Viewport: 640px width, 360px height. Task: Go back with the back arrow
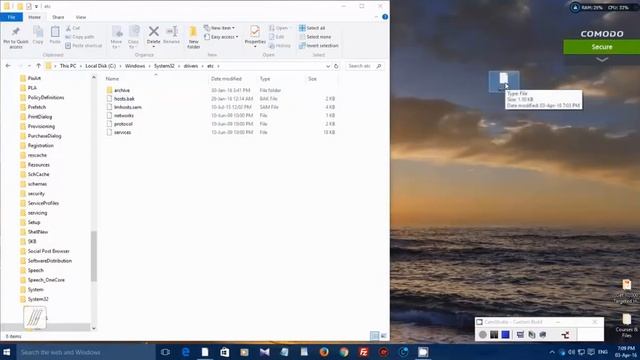(8, 66)
